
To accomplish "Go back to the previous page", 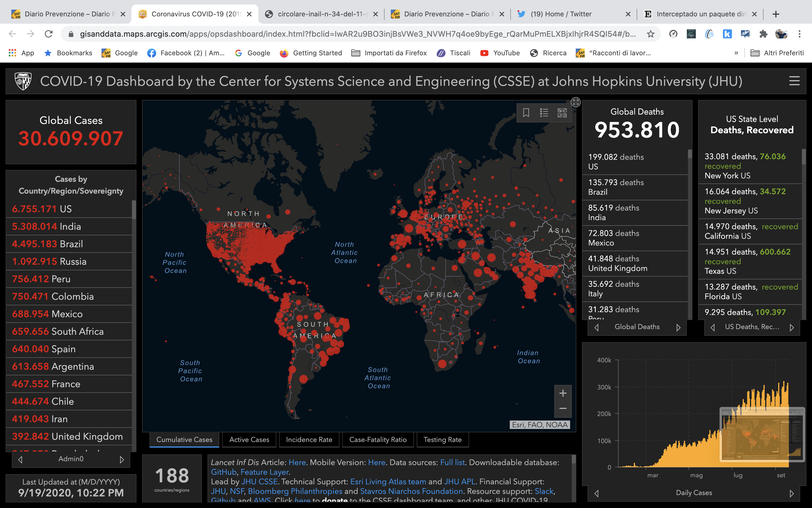I will (12, 34).
